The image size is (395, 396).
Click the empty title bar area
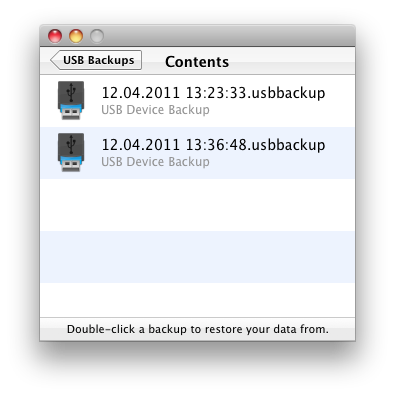(230, 36)
